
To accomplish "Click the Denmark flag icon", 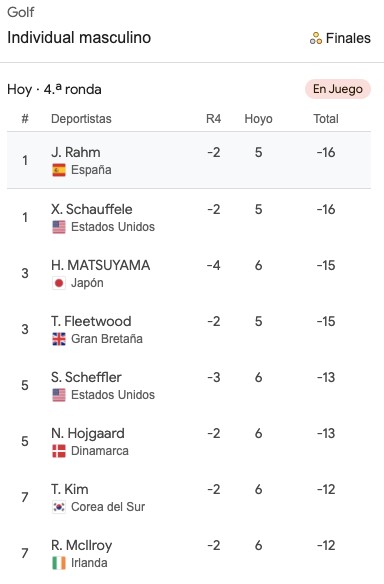I will pyautogui.click(x=59, y=451).
